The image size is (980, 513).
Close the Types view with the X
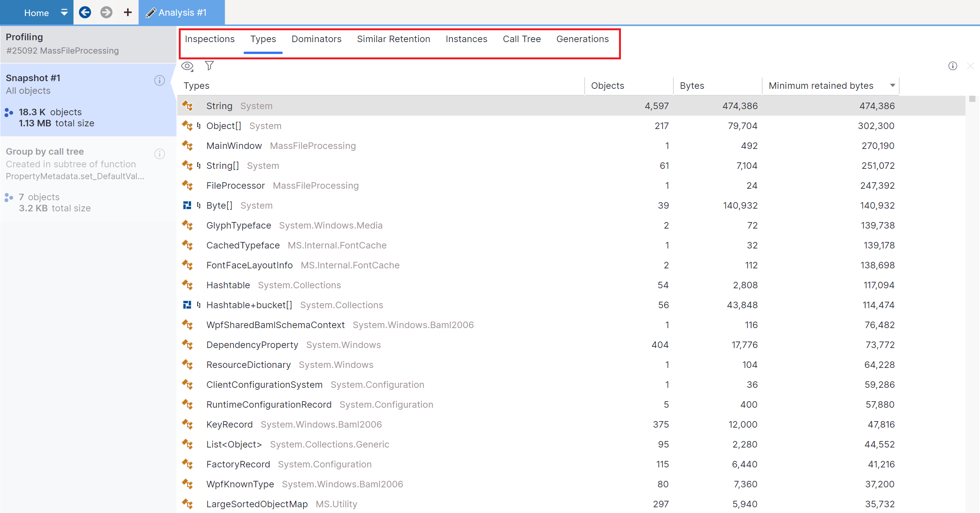click(x=971, y=66)
